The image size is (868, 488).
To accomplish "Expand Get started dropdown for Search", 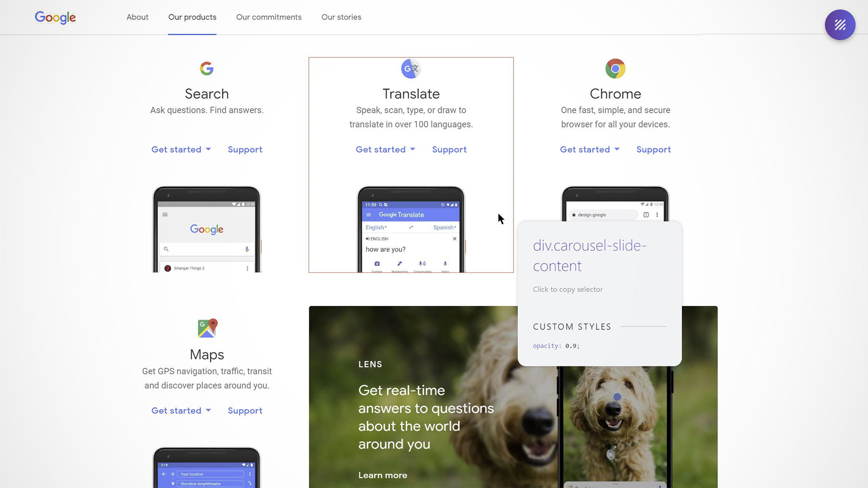I will click(181, 150).
